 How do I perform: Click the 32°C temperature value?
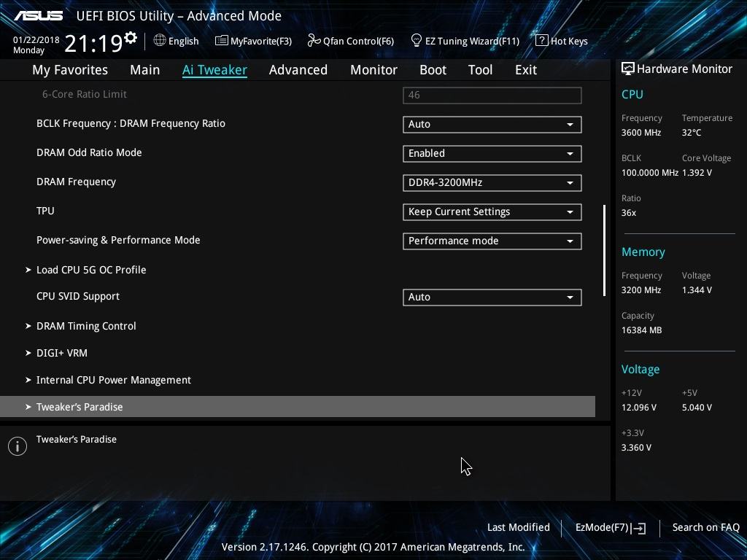click(x=692, y=133)
